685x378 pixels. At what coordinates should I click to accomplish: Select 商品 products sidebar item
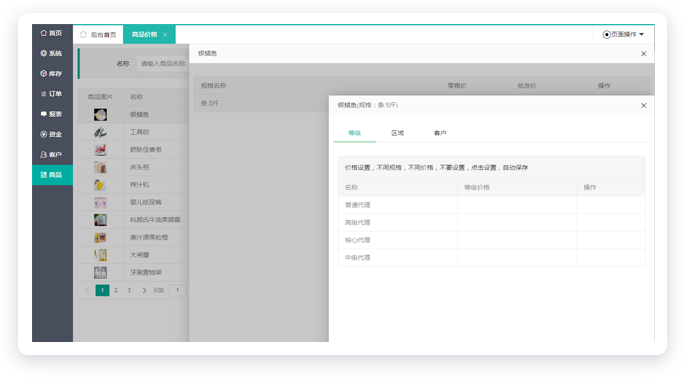(52, 175)
